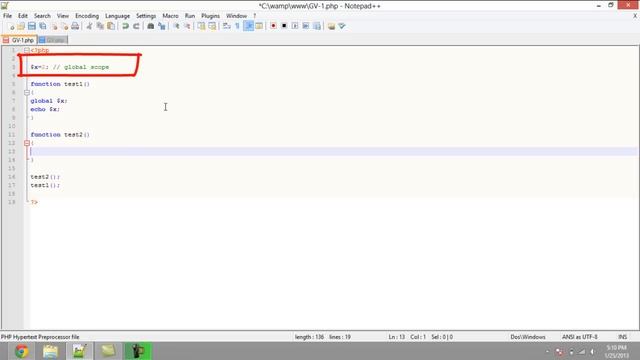Open File Explorer from the taskbar
This screenshot has height=360, width=640.
point(51,351)
